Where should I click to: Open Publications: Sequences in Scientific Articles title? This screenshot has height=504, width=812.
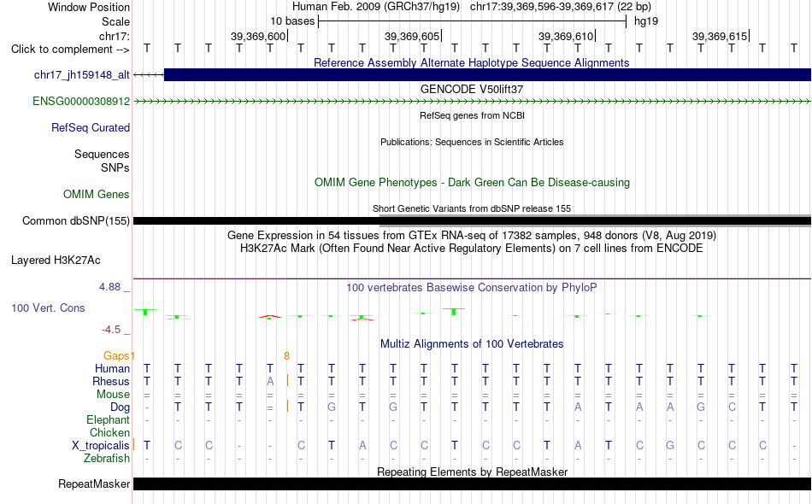tap(472, 142)
